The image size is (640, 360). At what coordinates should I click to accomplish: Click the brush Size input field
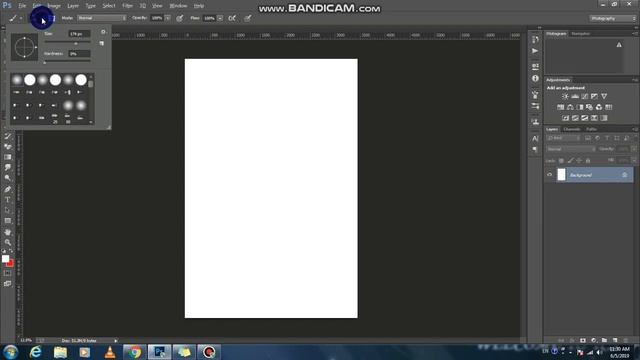(79, 34)
